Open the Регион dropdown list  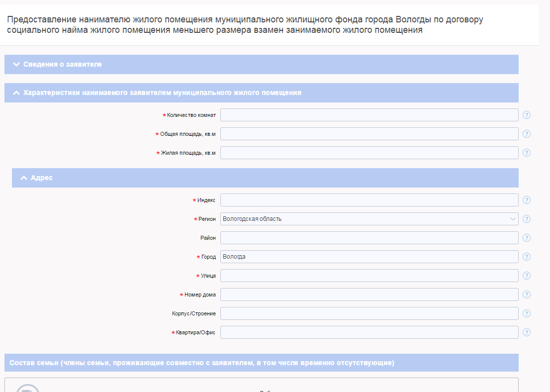click(x=369, y=219)
